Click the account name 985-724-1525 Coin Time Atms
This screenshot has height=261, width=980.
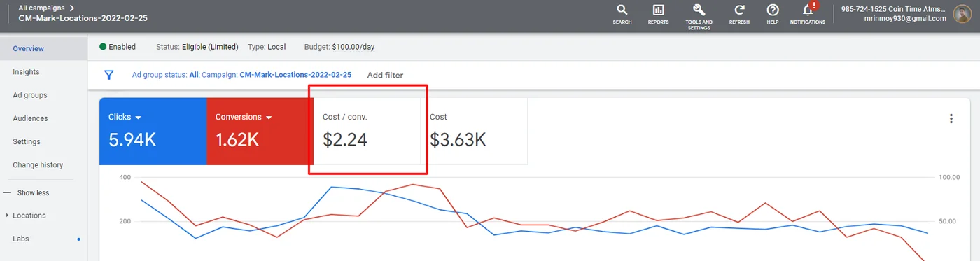coord(894,9)
